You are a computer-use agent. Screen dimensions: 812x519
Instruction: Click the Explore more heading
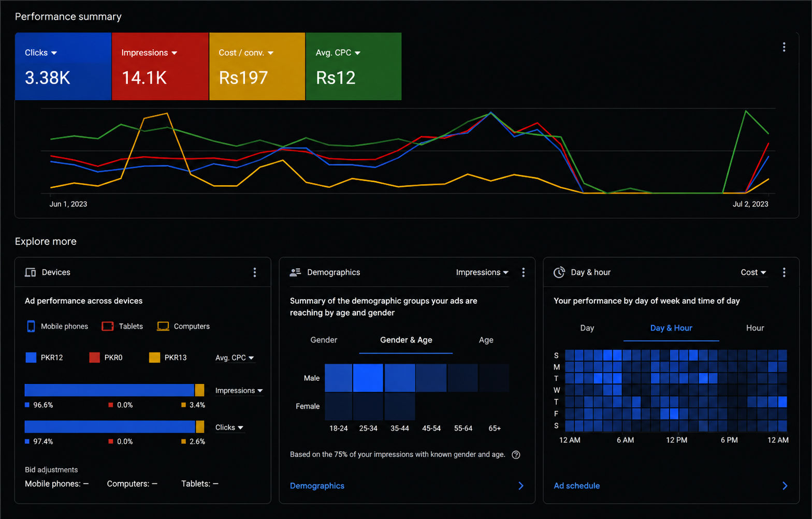[46, 241]
